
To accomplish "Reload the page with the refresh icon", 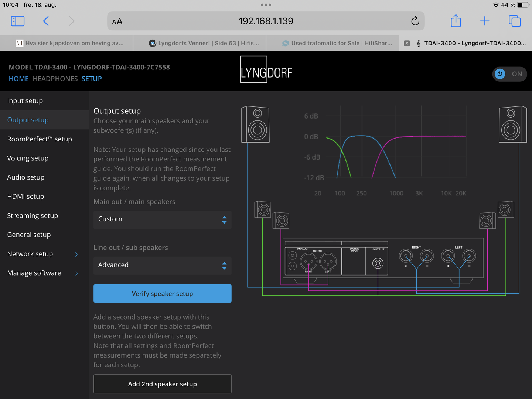I will [x=415, y=21].
